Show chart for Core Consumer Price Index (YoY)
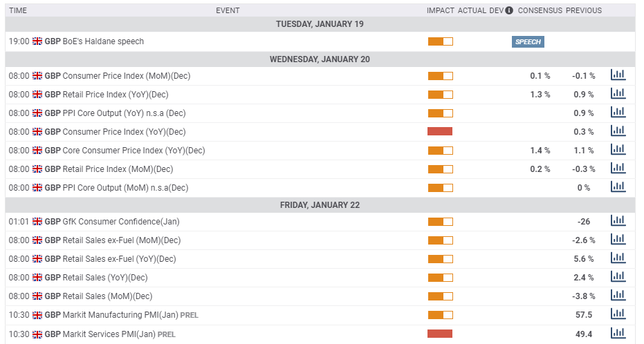 [x=618, y=150]
